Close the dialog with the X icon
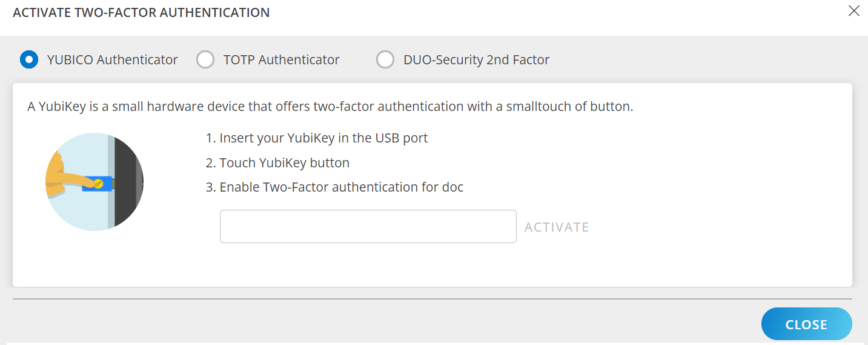This screenshot has height=345, width=868. pos(853,11)
